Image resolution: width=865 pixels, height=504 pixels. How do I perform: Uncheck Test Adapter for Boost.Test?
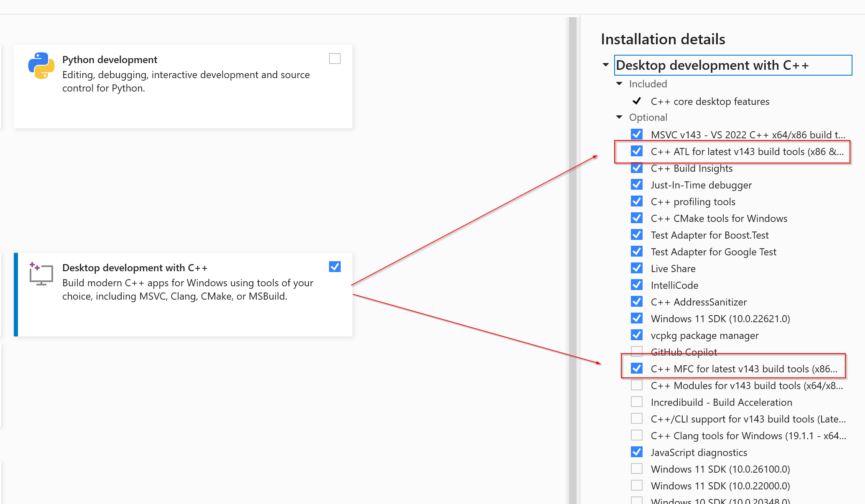[x=637, y=234]
